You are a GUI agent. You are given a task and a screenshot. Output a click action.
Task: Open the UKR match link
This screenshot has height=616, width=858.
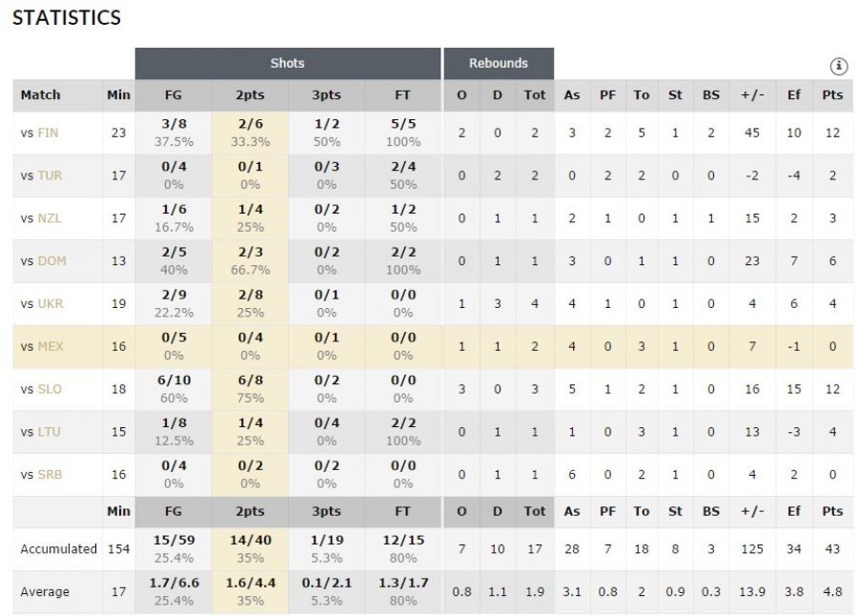[50, 303]
